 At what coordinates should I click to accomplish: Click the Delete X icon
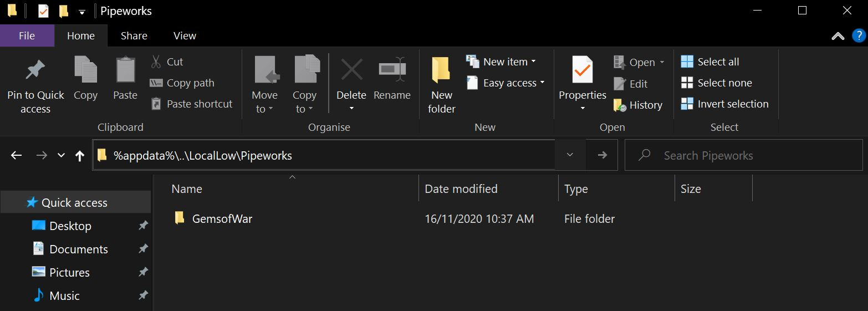tap(351, 70)
